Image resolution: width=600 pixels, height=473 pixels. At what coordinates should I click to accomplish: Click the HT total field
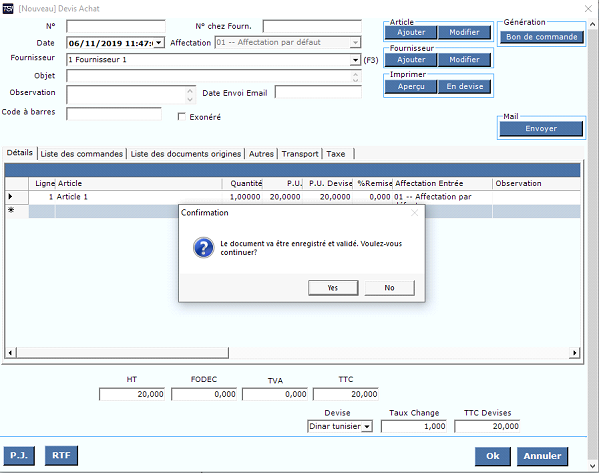pos(132,394)
